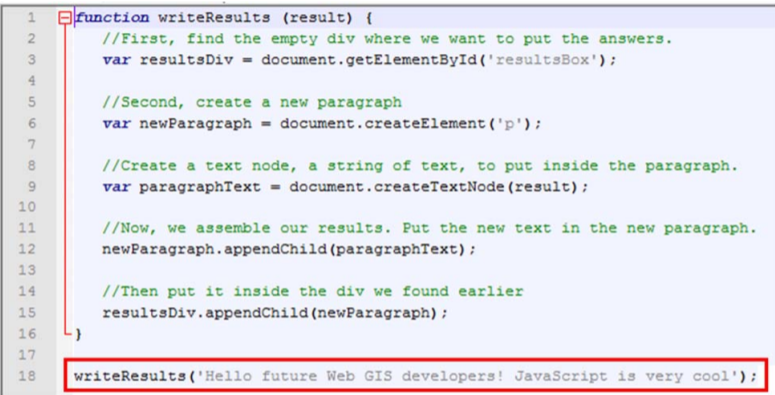
Task: Click the writeResults call on line 18
Action: pos(416,376)
